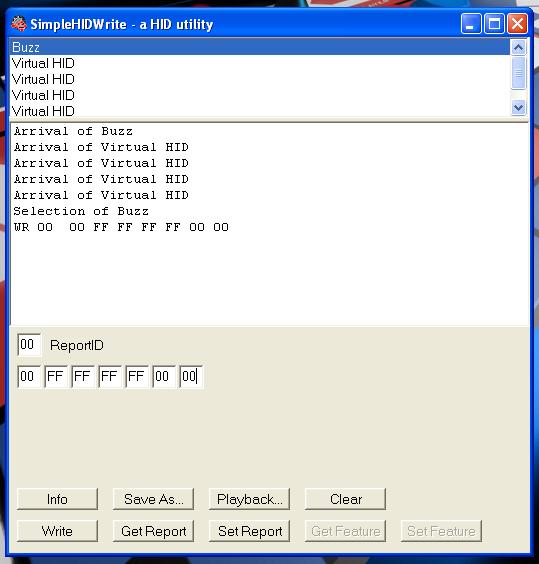Click the Set Report button
The image size is (539, 564).
(x=249, y=531)
